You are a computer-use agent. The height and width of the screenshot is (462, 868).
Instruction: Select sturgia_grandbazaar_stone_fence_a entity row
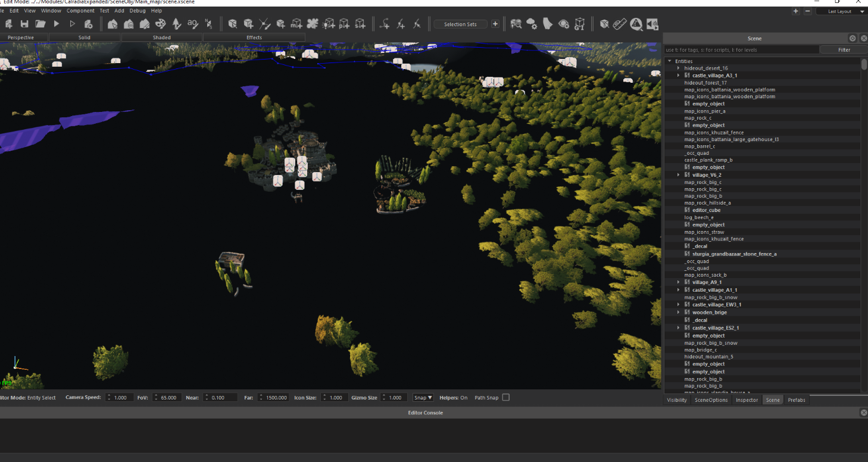(x=763, y=254)
